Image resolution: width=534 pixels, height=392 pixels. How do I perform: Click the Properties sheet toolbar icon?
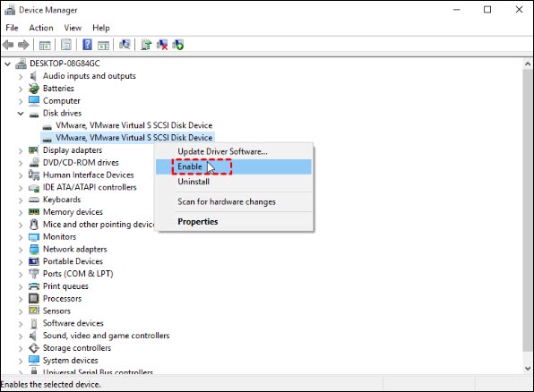(66, 45)
